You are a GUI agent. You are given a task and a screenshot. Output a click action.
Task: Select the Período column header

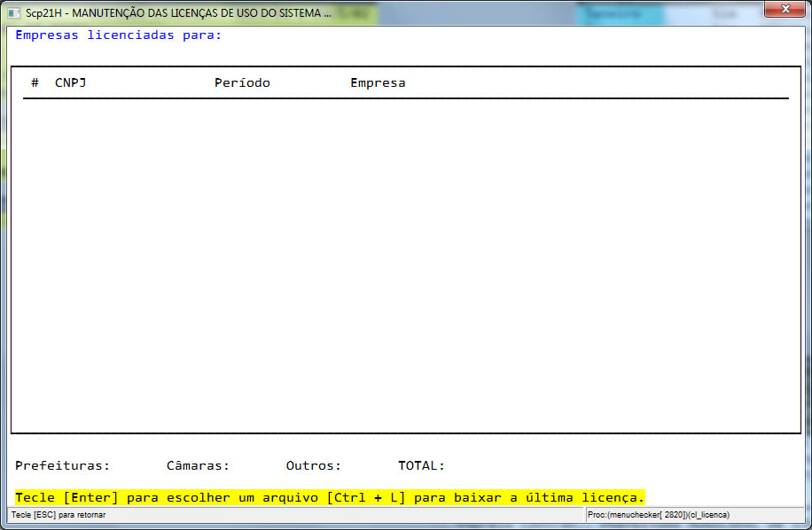point(242,82)
